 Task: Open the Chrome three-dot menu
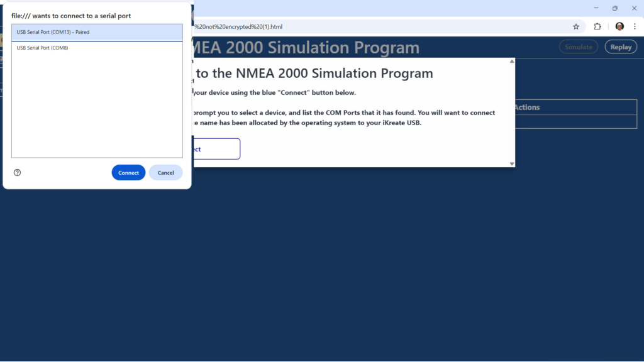point(636,26)
